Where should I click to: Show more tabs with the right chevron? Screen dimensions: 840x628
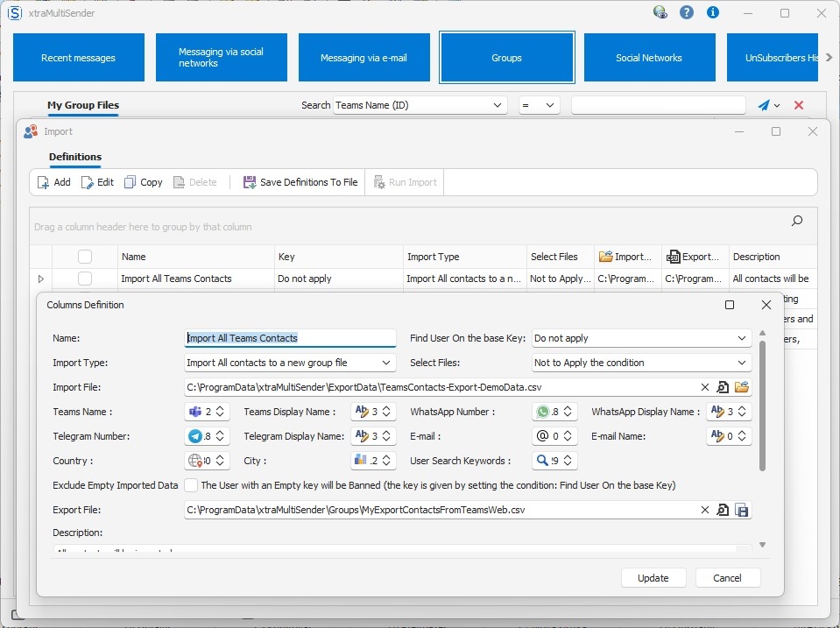[x=829, y=57]
